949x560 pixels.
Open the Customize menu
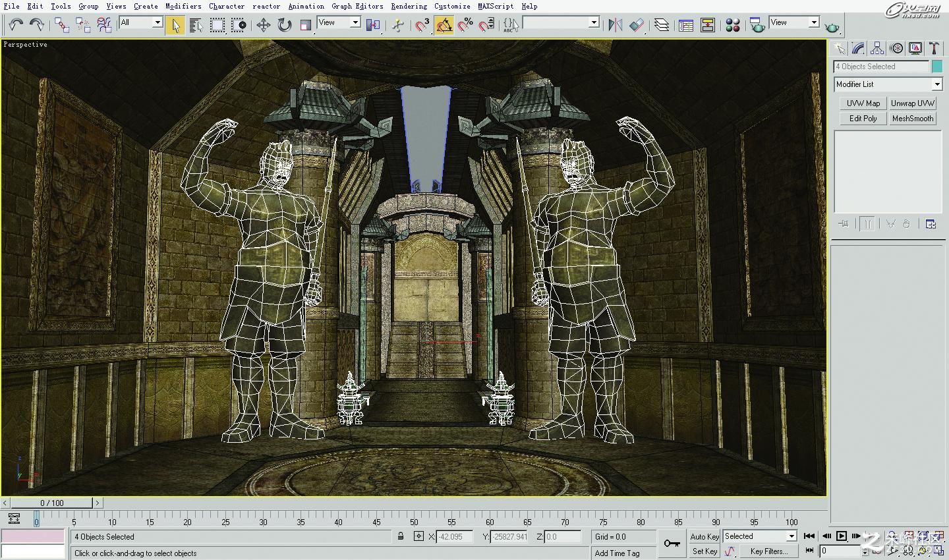click(x=452, y=6)
